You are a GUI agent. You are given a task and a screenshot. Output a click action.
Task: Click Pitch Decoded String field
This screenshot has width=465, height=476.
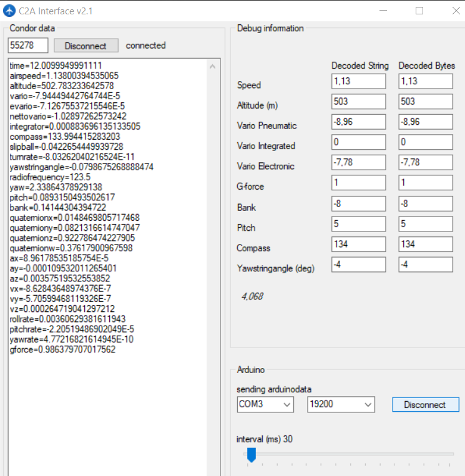(x=359, y=224)
